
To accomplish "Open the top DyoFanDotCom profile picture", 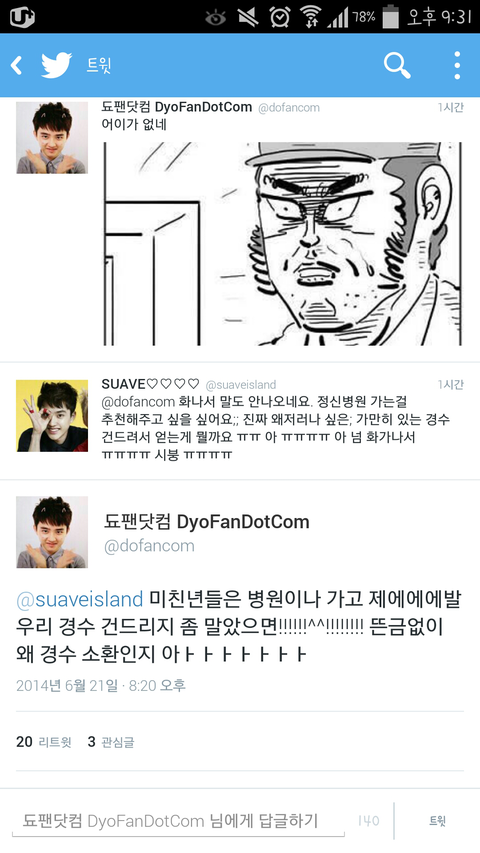I will pos(52,138).
